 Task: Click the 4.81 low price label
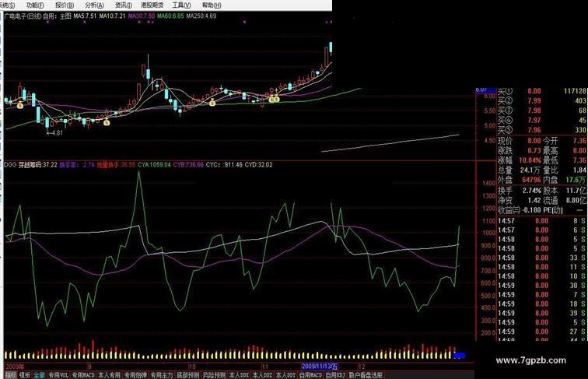pos(58,133)
